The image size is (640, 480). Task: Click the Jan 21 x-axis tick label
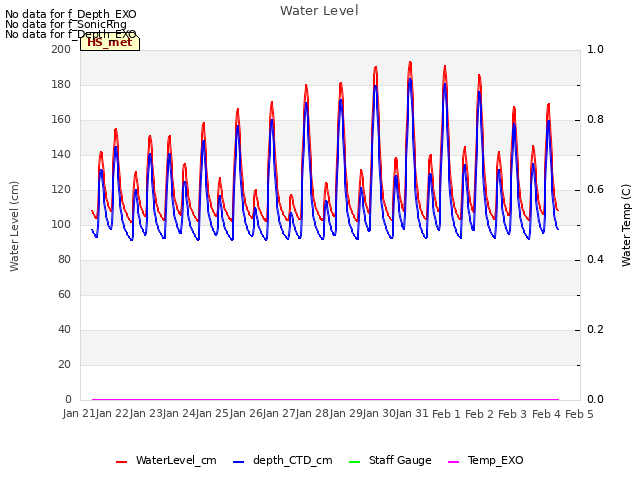pyautogui.click(x=79, y=413)
